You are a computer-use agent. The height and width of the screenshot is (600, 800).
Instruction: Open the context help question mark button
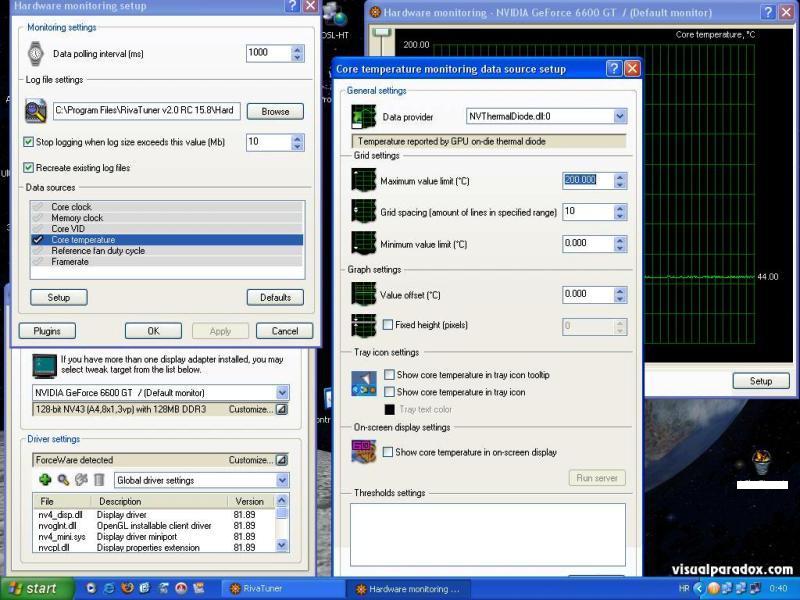614,69
